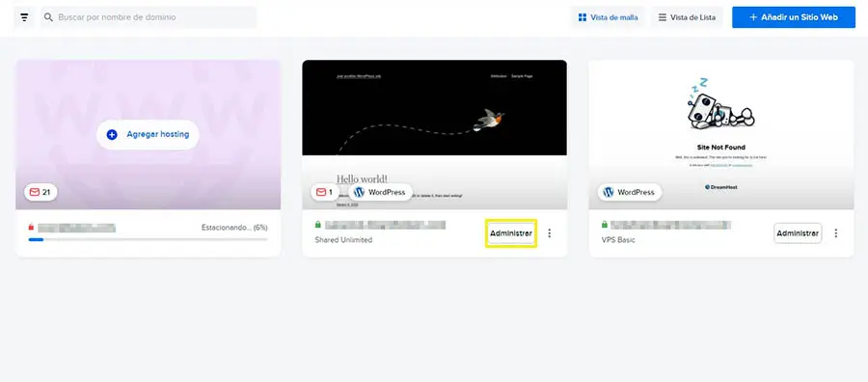Click the search magnifier icon
868x382 pixels.
[49, 17]
